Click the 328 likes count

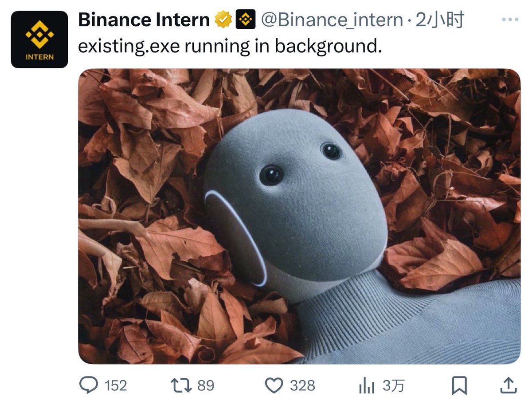click(302, 385)
